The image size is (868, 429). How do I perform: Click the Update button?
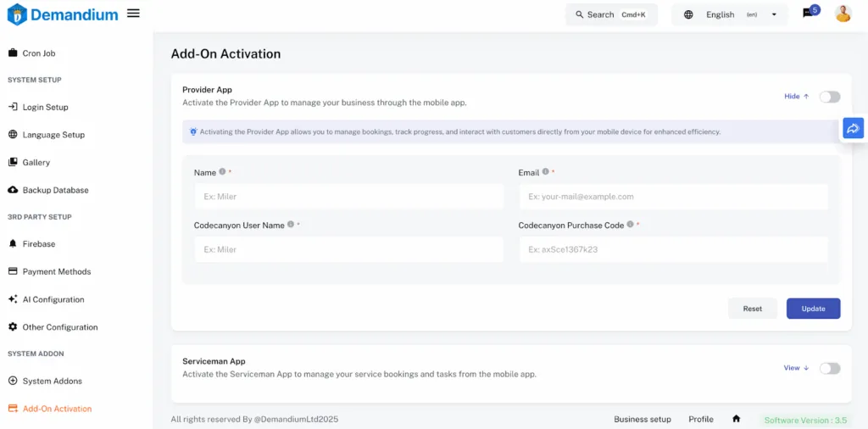pyautogui.click(x=813, y=309)
